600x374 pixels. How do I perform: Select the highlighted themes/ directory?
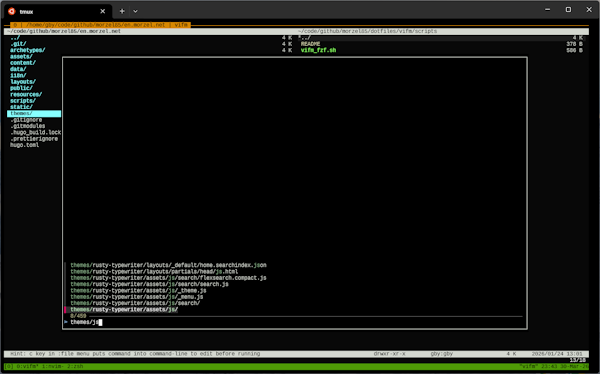[34, 113]
